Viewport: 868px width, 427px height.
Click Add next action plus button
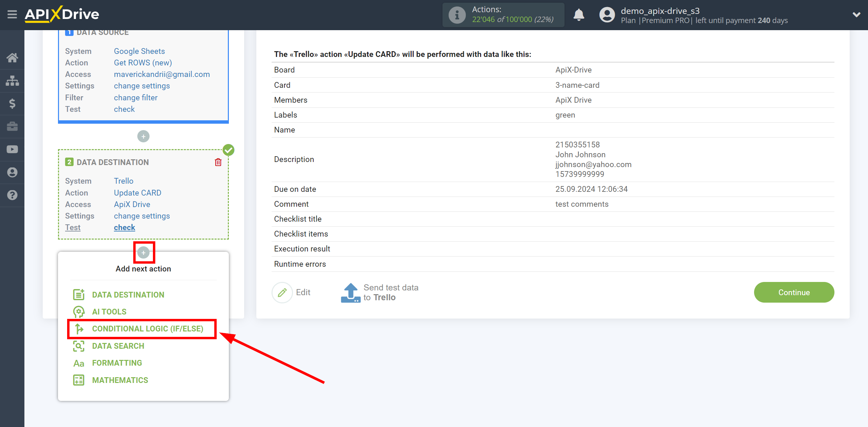pyautogui.click(x=143, y=253)
